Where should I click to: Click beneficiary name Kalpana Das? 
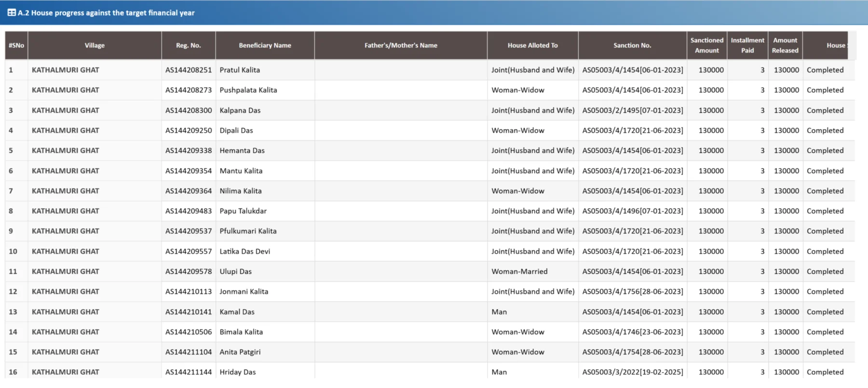pos(240,110)
